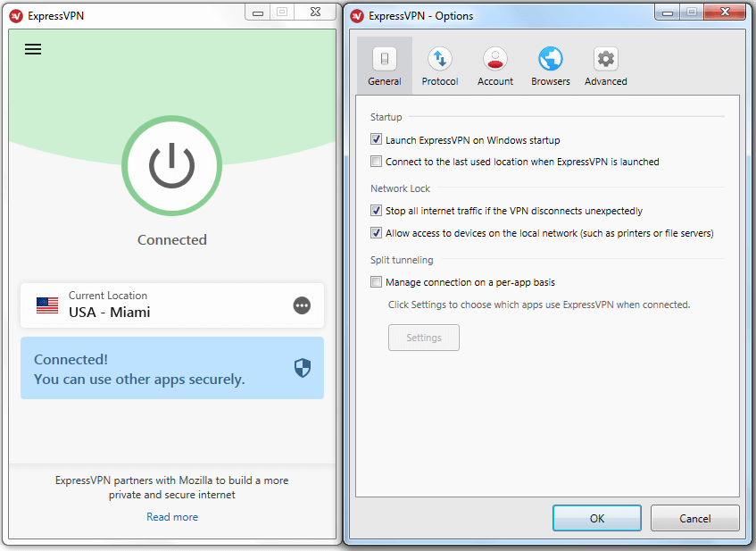
Task: Toggle Launch ExpressVPN on Windows startup
Action: 376,139
